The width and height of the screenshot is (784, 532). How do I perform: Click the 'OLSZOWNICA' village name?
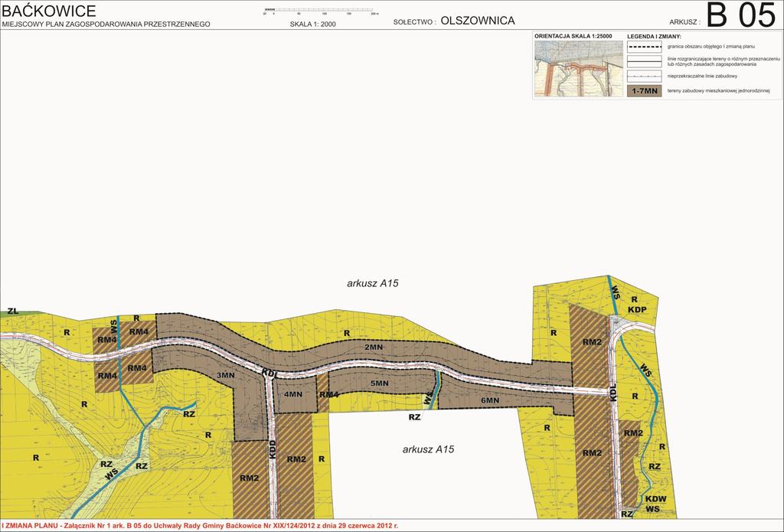click(x=478, y=21)
